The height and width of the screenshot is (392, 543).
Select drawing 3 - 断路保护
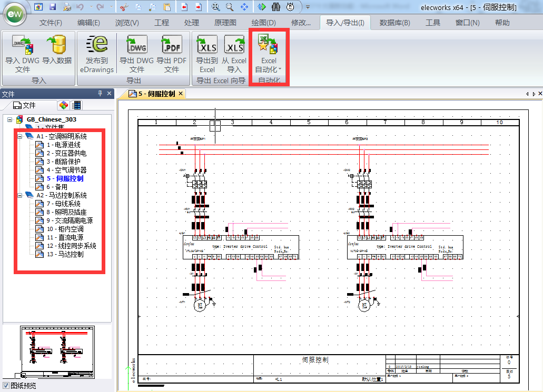pos(63,162)
